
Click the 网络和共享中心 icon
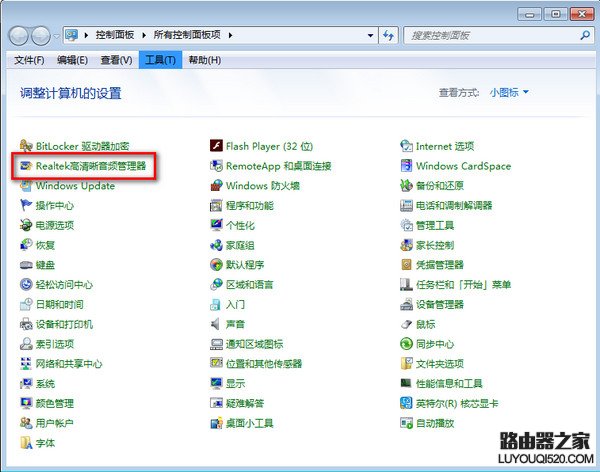point(26,364)
